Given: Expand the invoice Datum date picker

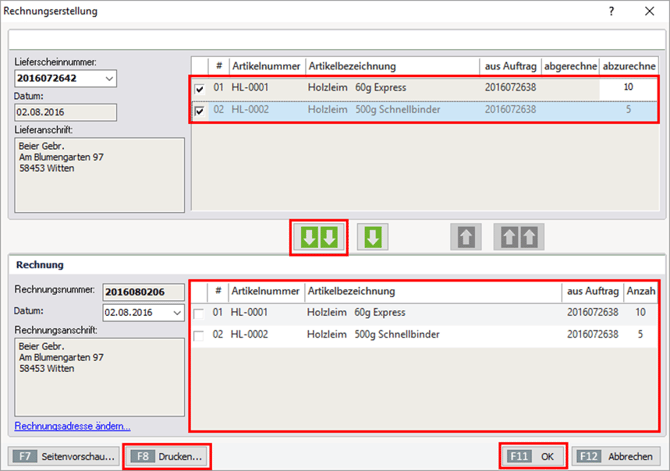Looking at the screenshot, I should tap(176, 312).
